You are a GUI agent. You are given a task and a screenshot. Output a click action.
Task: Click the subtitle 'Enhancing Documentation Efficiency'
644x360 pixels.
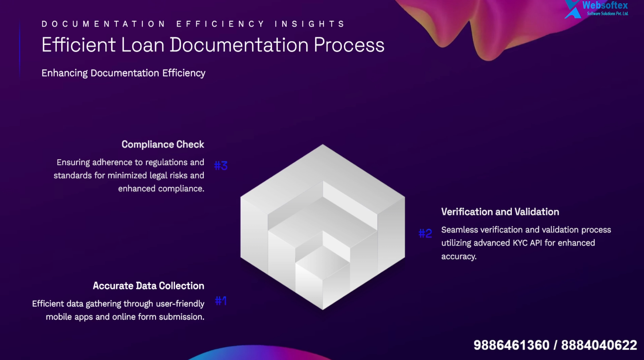coord(123,73)
